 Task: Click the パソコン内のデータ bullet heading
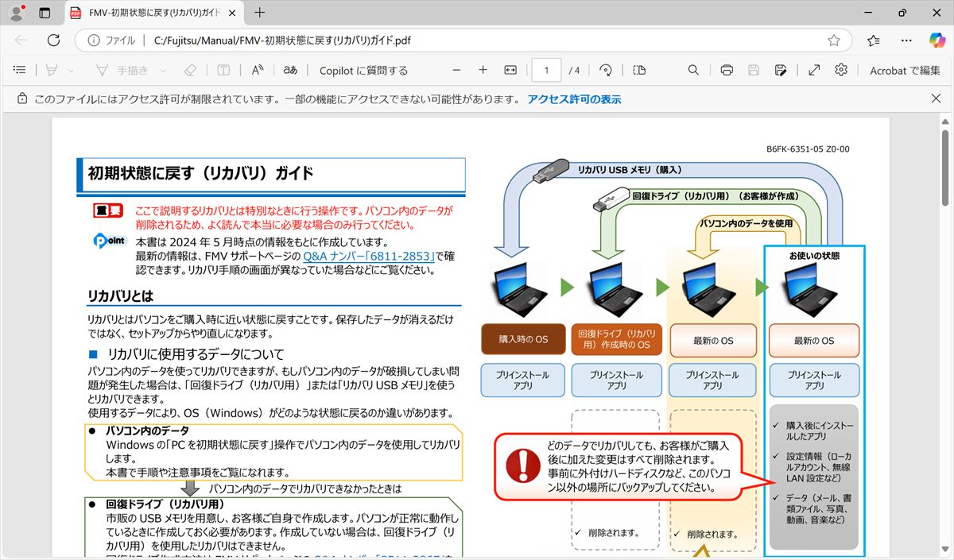click(148, 430)
